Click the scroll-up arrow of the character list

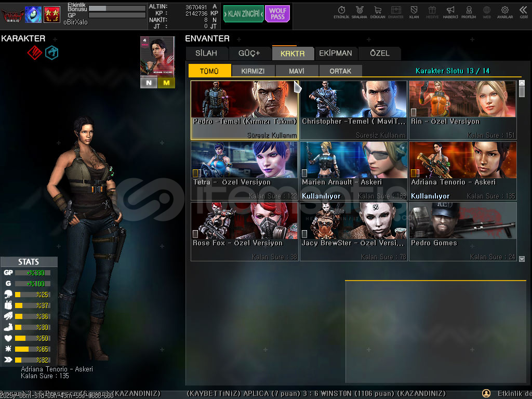tap(522, 83)
